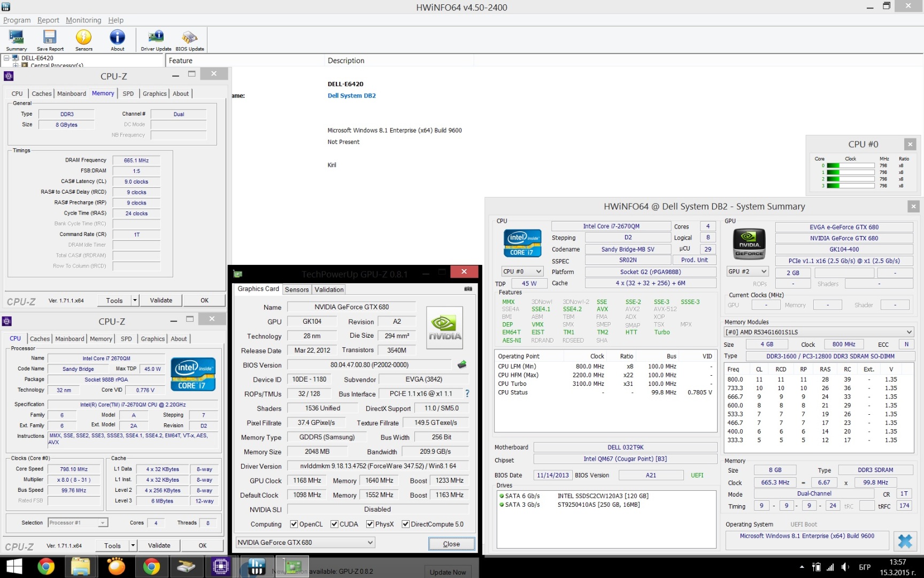
Task: Click the Feature column header
Action: (x=245, y=60)
